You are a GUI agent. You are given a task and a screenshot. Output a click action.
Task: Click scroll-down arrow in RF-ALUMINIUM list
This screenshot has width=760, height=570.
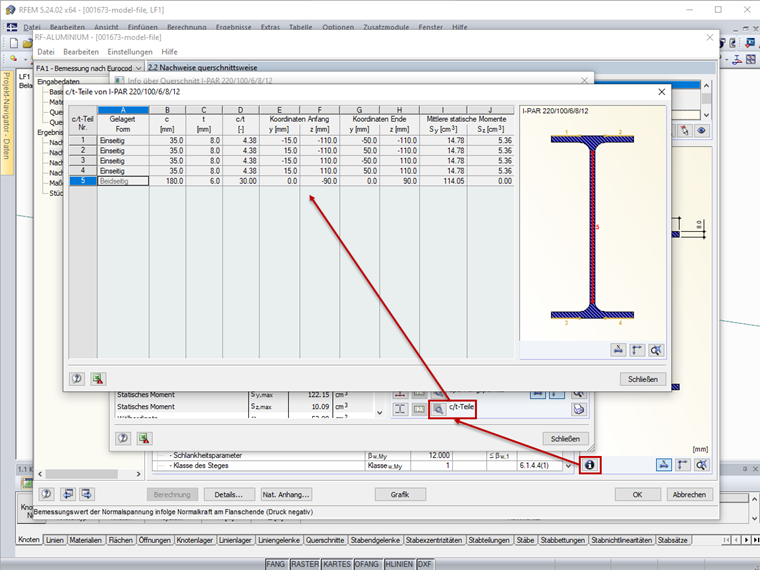(x=706, y=115)
